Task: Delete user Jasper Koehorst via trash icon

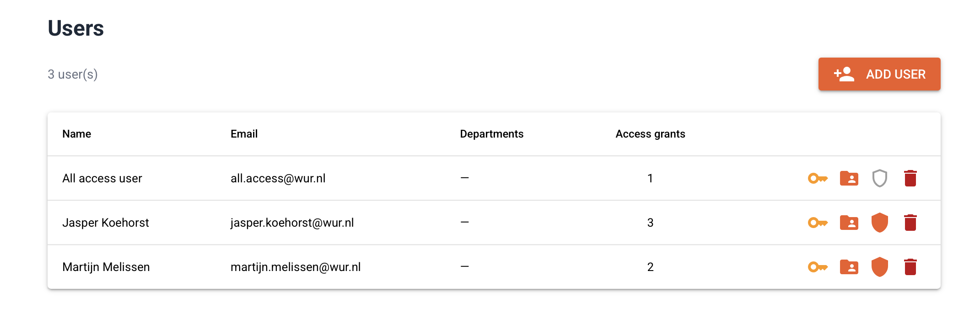Action: click(910, 223)
